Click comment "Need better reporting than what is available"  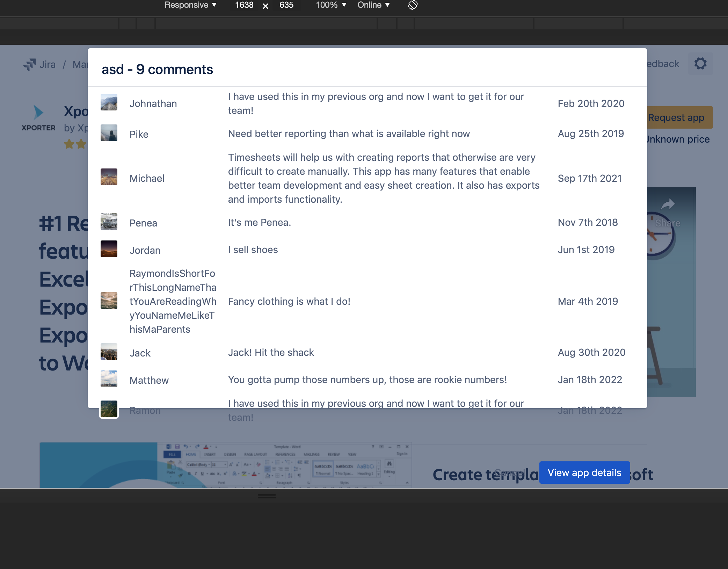349,134
